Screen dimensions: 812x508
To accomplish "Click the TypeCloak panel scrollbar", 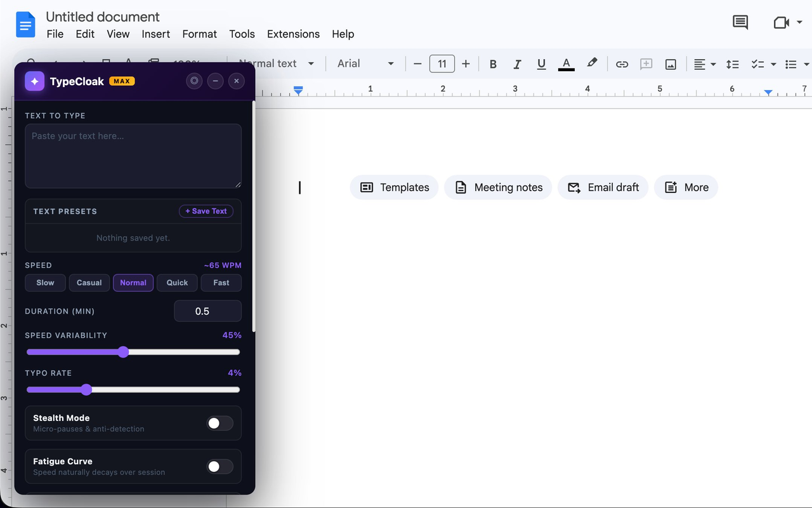I will 254,216.
